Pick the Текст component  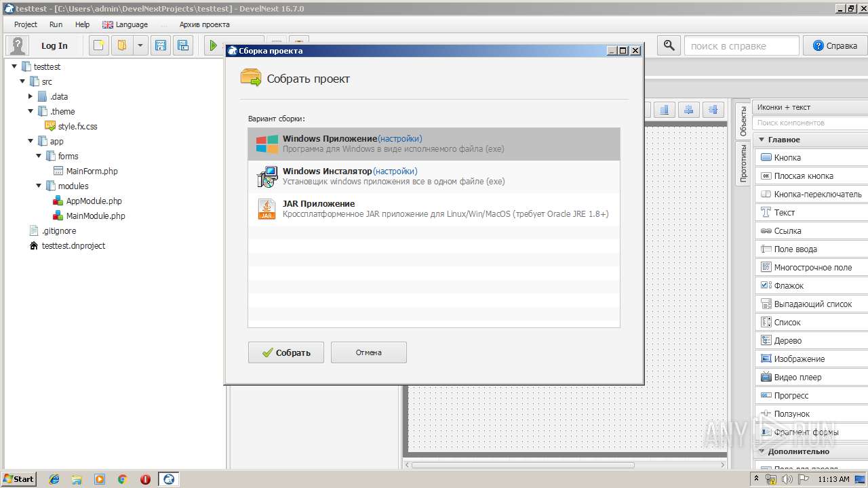coord(812,212)
